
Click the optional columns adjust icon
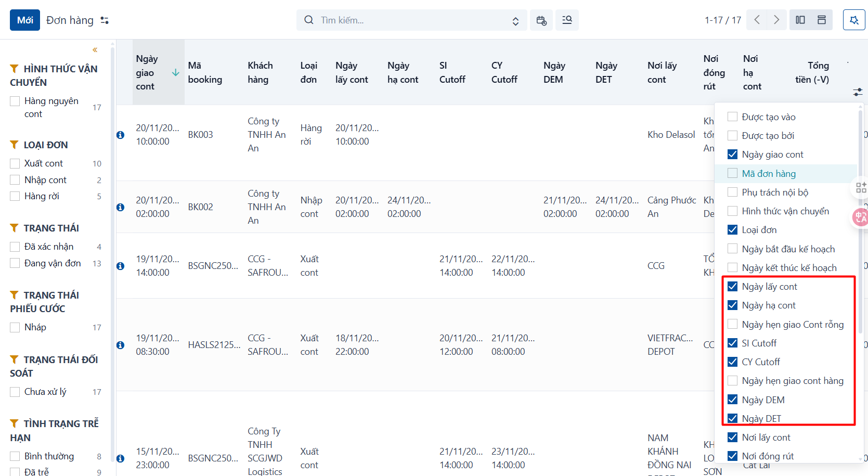[x=858, y=92]
